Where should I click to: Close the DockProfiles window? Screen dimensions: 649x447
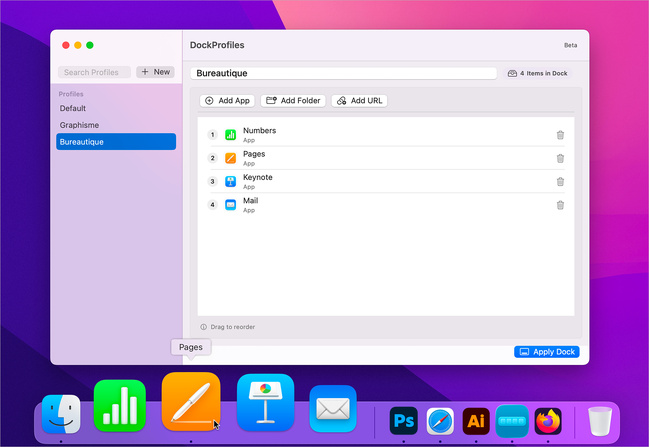(65, 45)
